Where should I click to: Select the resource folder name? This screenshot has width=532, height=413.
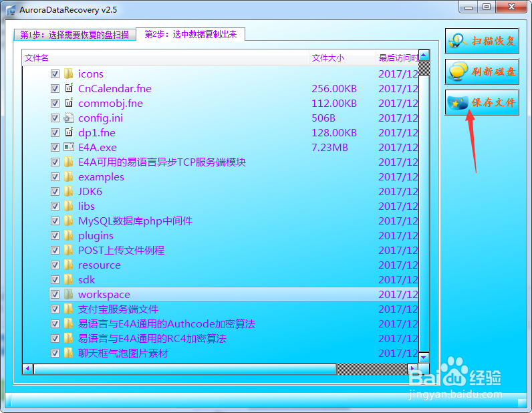pos(100,265)
